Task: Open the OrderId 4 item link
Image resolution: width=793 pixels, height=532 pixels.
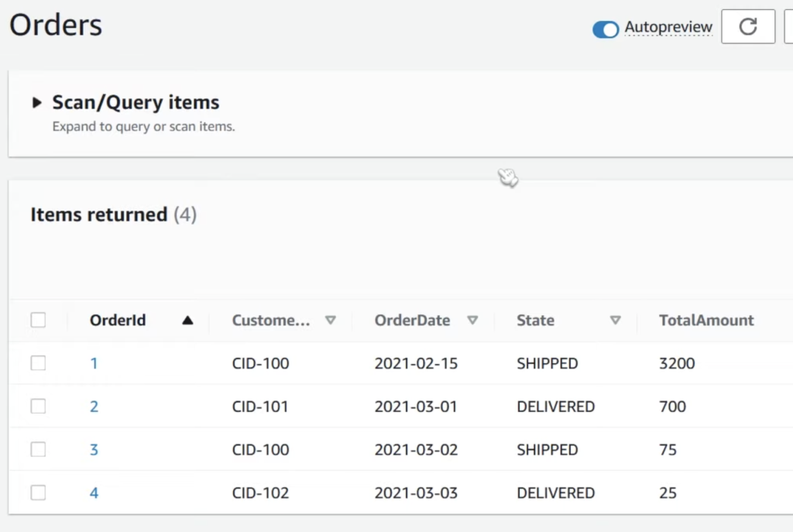Action: [x=94, y=493]
